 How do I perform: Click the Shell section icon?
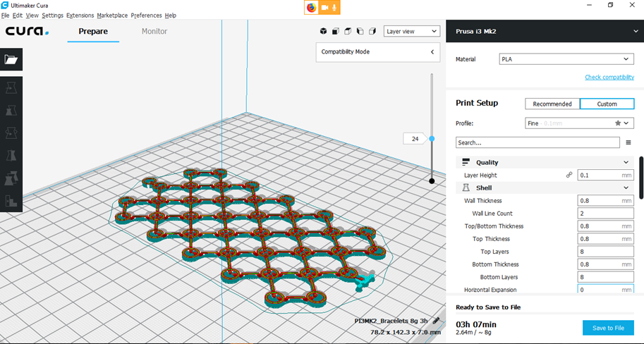pos(466,188)
